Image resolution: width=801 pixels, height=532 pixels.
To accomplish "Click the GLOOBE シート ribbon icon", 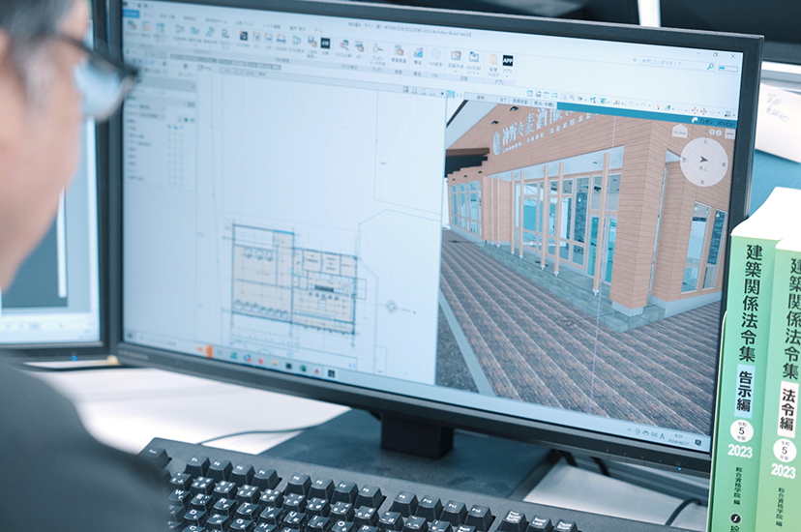I will click(x=474, y=57).
